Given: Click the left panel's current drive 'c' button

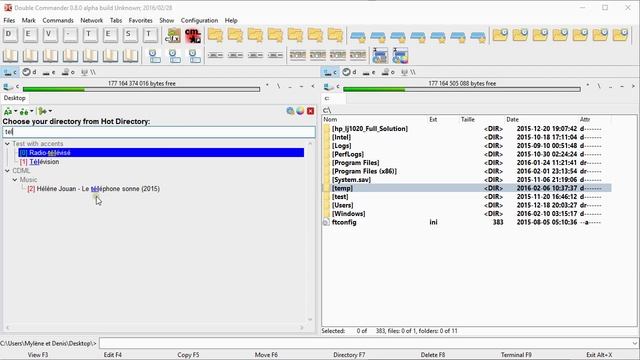Looking at the screenshot, I should click(x=11, y=87).
